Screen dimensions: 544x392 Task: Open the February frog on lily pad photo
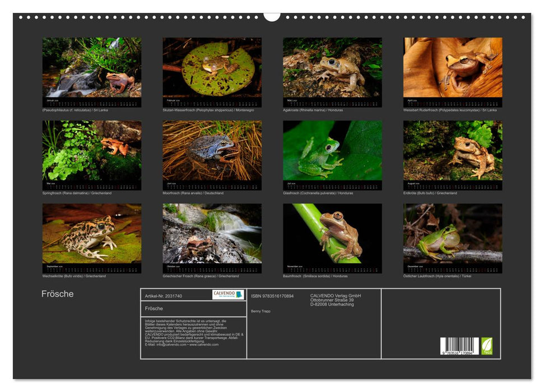coord(212,68)
